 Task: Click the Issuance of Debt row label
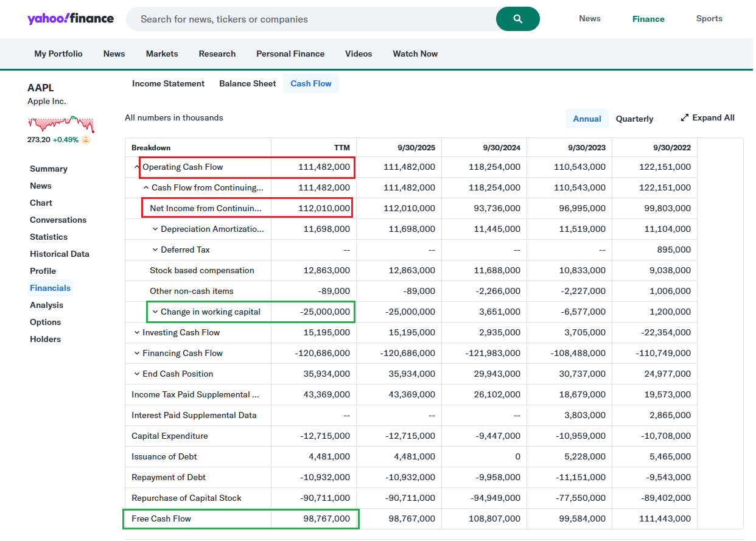[164, 457]
